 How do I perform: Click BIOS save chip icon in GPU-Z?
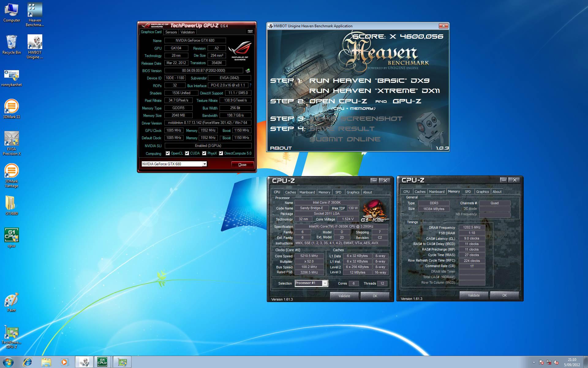[x=247, y=71]
